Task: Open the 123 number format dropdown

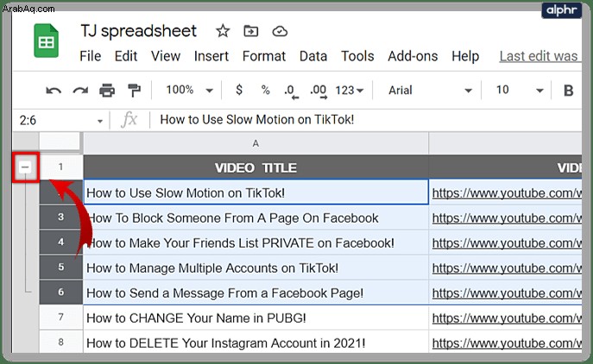Action: coord(349,91)
